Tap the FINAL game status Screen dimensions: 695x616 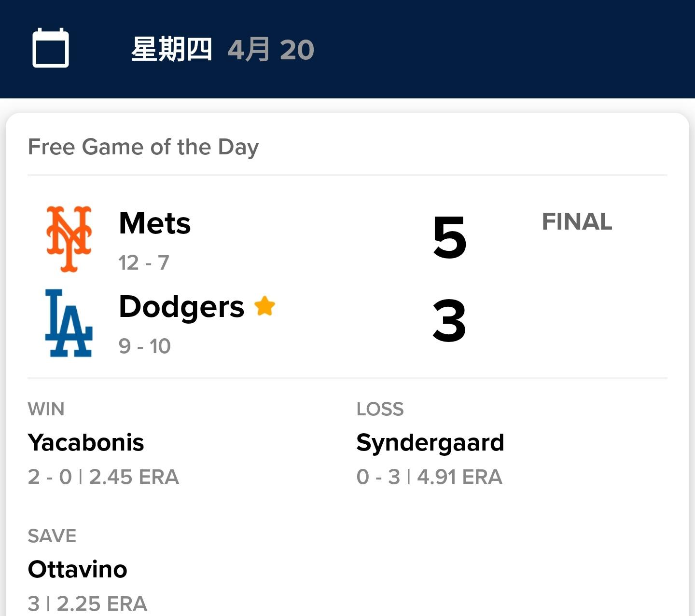577,222
